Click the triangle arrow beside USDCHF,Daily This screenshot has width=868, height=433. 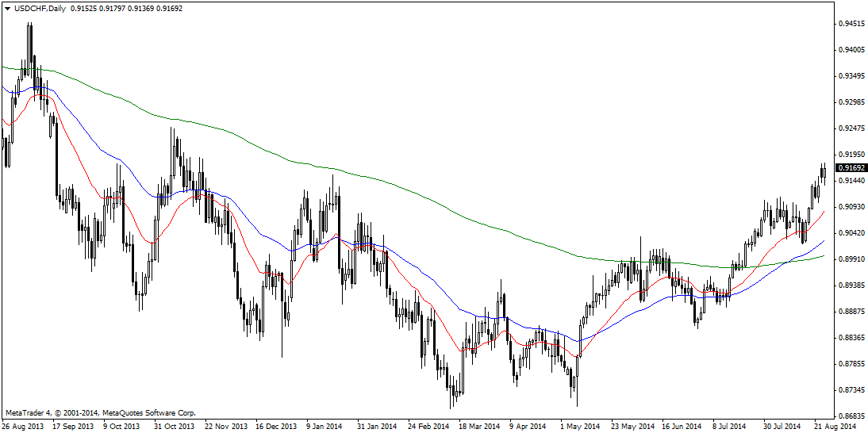(6, 9)
